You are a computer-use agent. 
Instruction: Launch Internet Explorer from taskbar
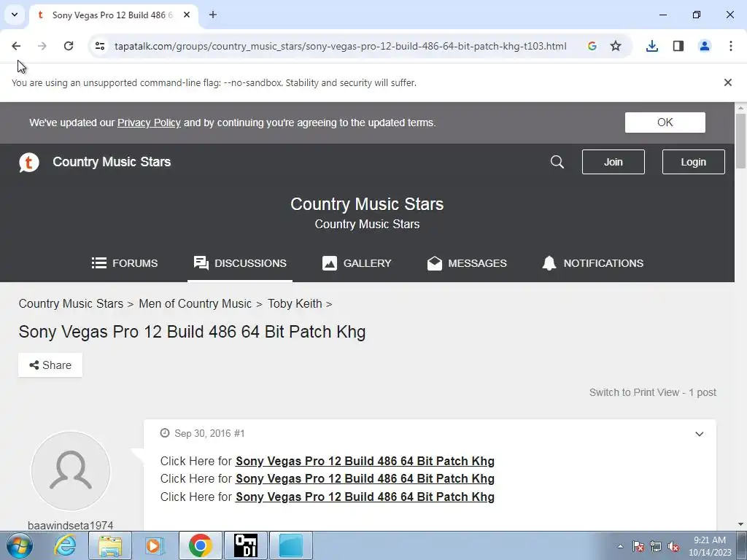click(65, 545)
